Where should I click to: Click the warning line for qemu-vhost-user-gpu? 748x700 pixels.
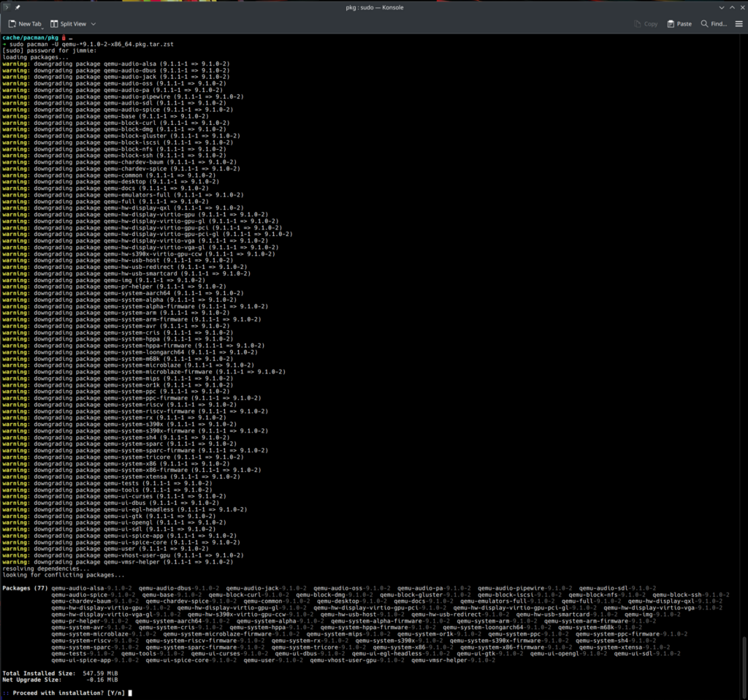[x=123, y=555]
